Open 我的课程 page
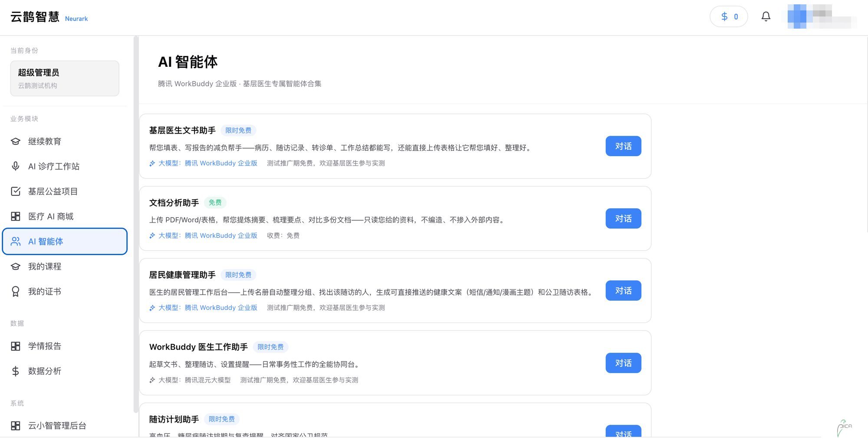 [x=65, y=266]
